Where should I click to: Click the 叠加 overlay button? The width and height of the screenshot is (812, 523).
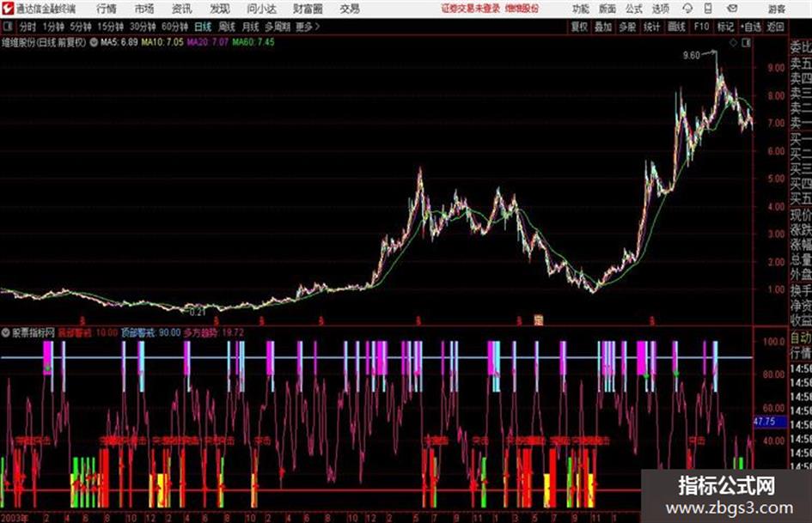[603, 27]
